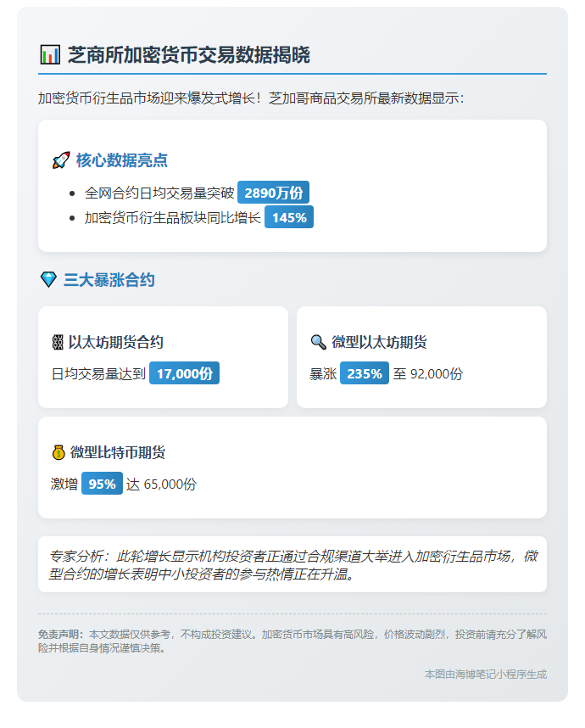
Task: Select the 235% highlight badge
Action: (x=365, y=373)
